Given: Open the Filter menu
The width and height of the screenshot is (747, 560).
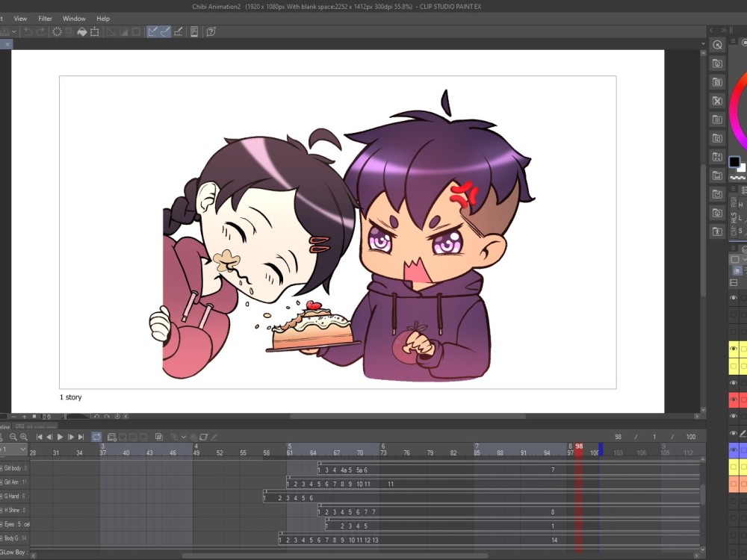Looking at the screenshot, I should pos(46,19).
